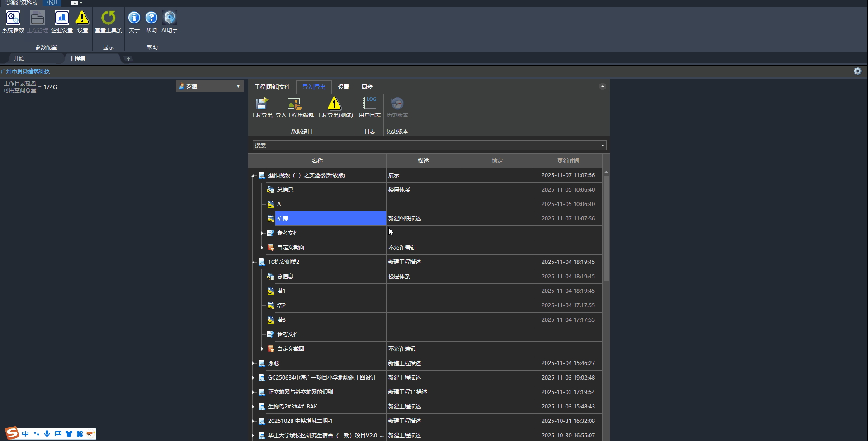
Task: Open the 用户日志 user log icon
Action: [x=369, y=104]
